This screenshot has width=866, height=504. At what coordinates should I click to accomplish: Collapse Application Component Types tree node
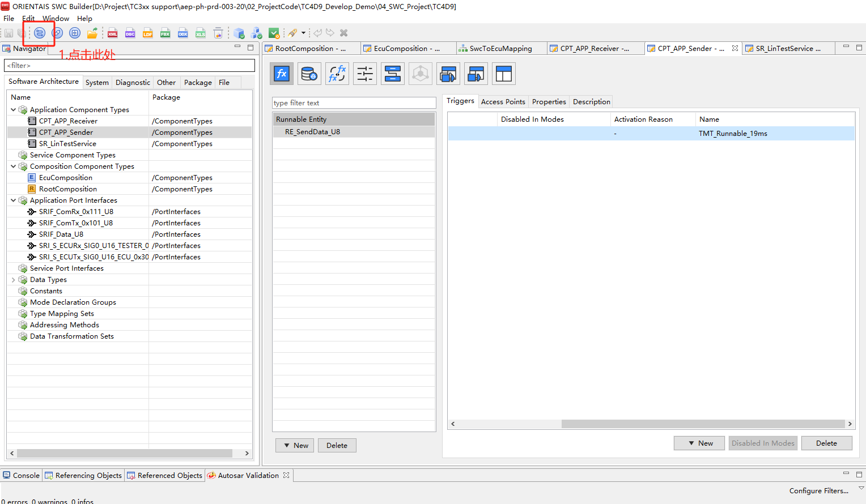[x=14, y=110]
